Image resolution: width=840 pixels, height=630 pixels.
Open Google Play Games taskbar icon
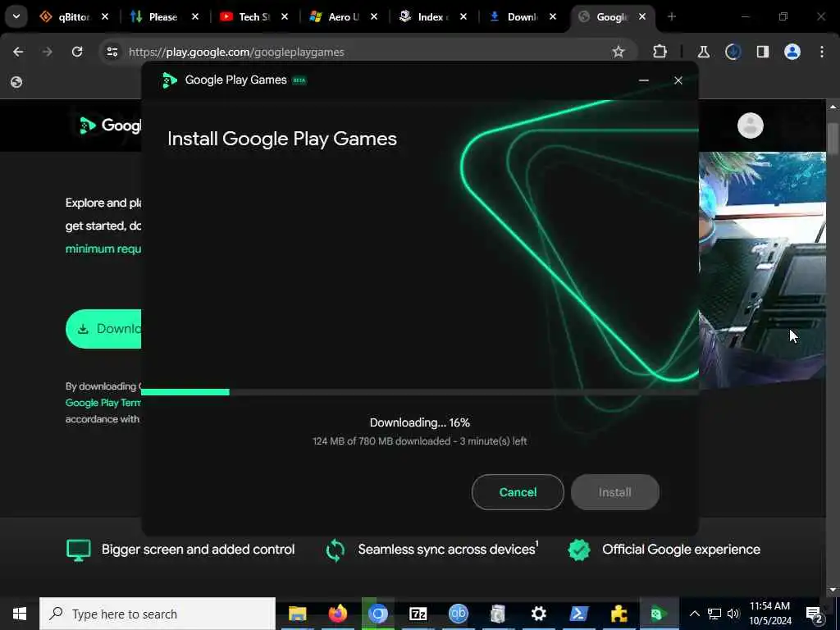click(659, 614)
